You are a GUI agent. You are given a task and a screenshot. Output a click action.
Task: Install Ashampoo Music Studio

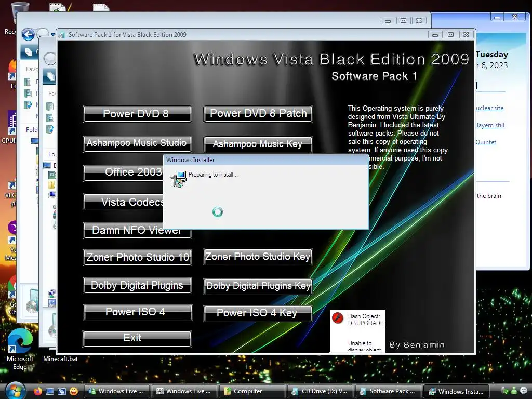[x=137, y=143]
